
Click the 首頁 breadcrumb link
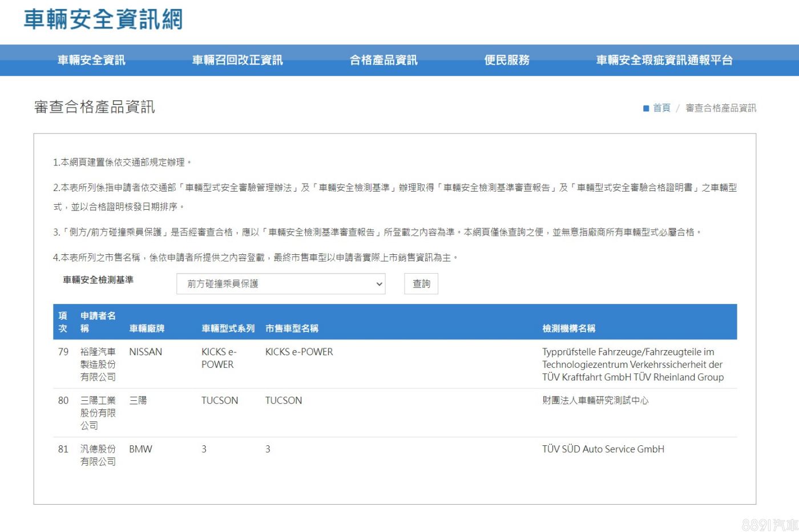coord(661,108)
